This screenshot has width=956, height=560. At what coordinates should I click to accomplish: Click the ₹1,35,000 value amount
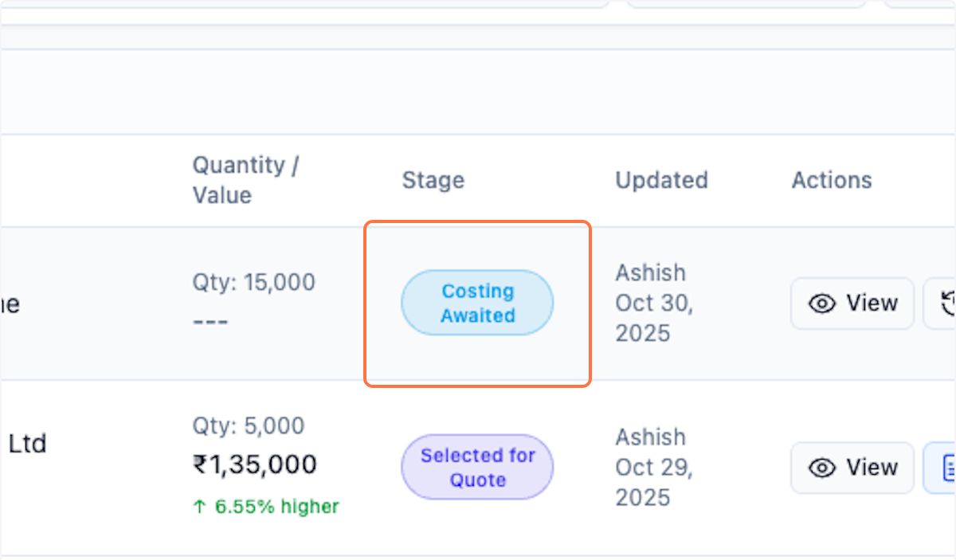(255, 464)
